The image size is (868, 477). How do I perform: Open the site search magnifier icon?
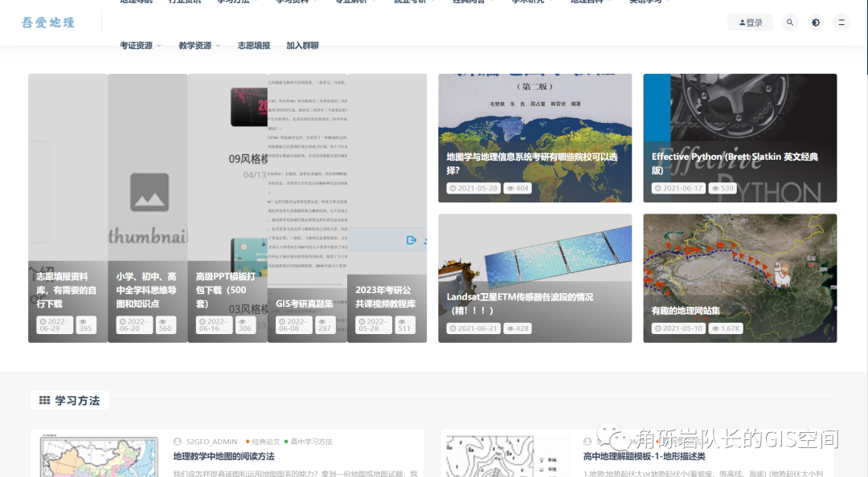pyautogui.click(x=790, y=22)
